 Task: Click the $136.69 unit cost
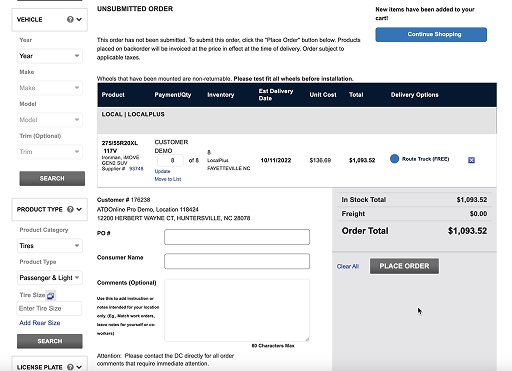pos(320,160)
